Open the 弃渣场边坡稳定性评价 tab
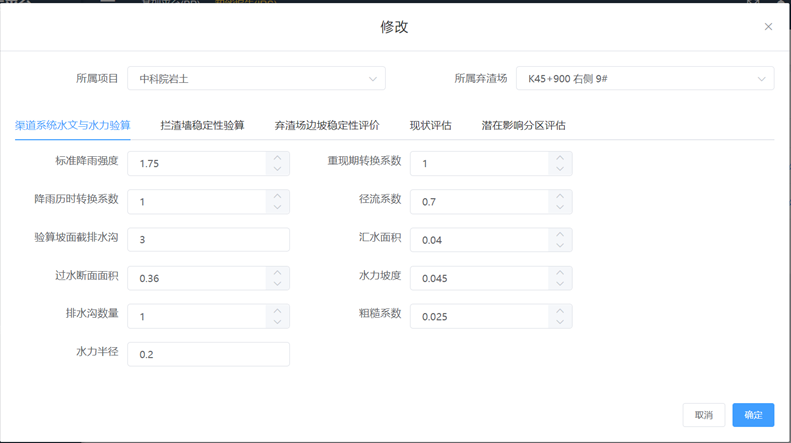 (x=327, y=126)
